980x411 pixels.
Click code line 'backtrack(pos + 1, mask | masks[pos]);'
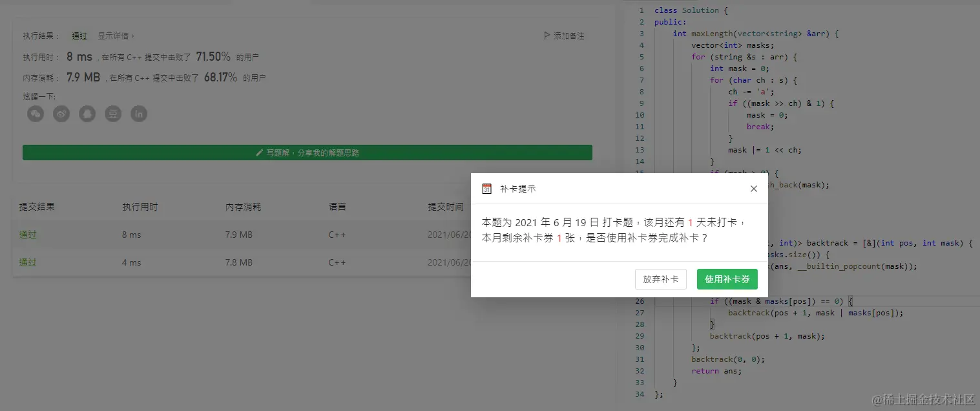816,313
